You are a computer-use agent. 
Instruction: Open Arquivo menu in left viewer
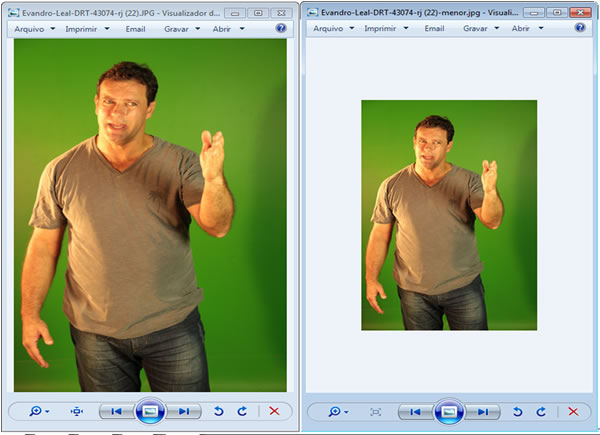tap(29, 29)
